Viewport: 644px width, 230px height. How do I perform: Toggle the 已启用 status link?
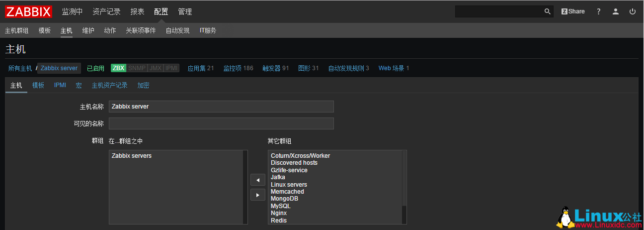(x=95, y=68)
